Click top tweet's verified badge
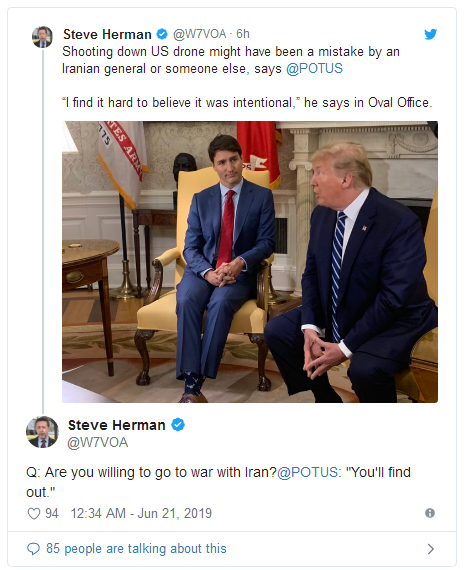 pos(162,34)
